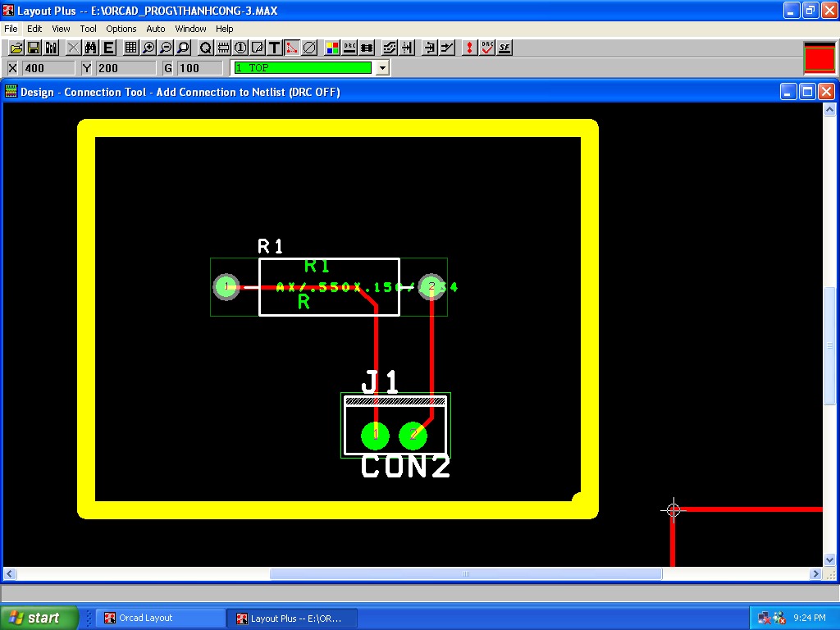840x630 pixels.
Task: Click the Zoom All magnifier icon
Action: pos(184,48)
